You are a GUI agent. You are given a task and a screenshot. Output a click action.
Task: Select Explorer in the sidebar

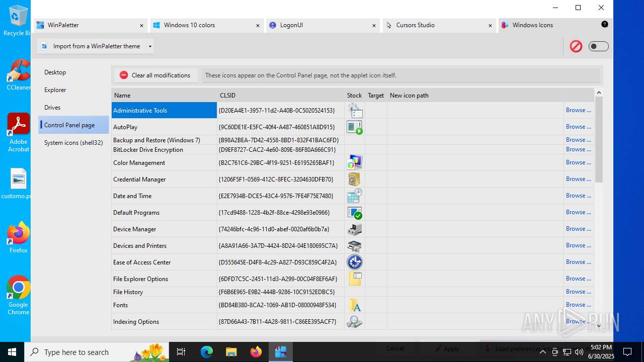pyautogui.click(x=74, y=90)
